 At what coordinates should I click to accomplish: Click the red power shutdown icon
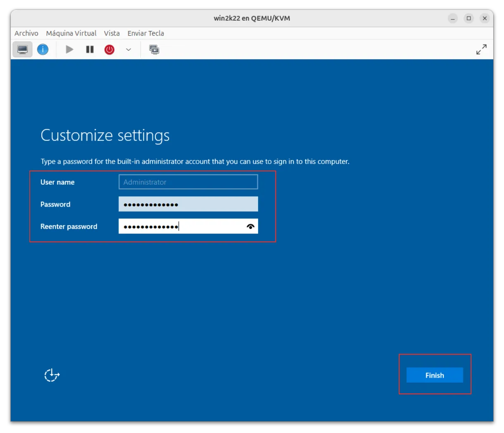[x=109, y=50]
